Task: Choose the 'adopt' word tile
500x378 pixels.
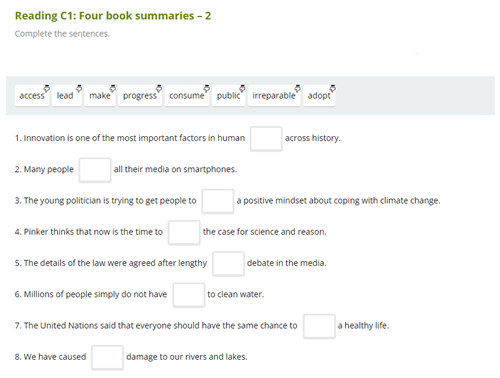Action: click(x=319, y=96)
